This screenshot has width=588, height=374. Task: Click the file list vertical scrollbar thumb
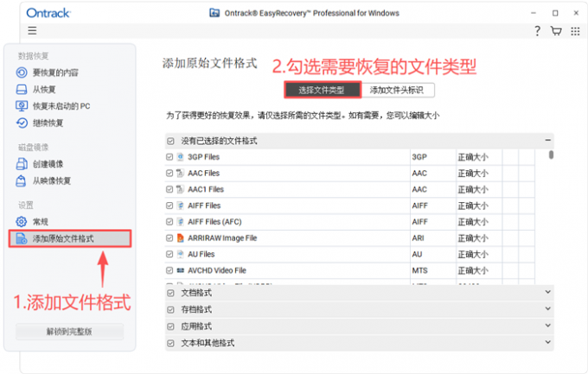coord(551,155)
